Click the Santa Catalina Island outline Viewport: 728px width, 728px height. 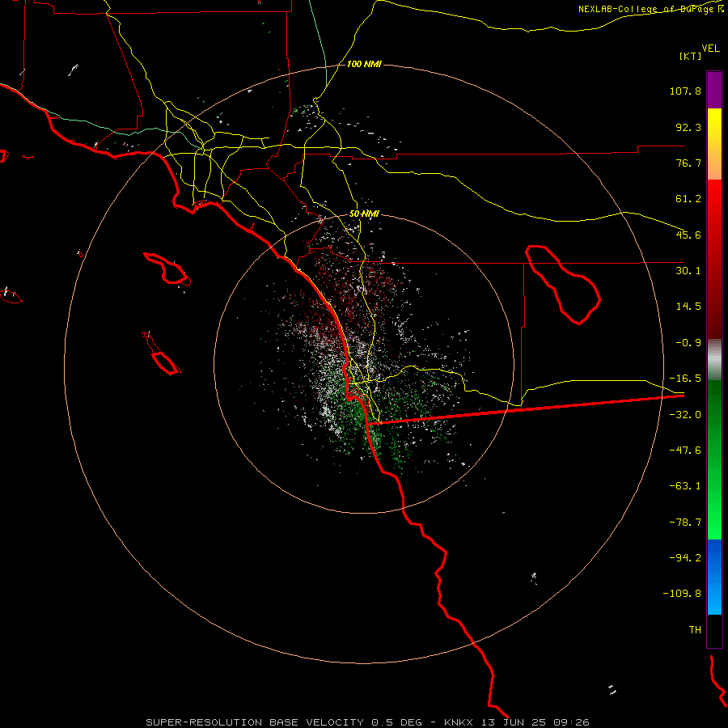coord(167,269)
